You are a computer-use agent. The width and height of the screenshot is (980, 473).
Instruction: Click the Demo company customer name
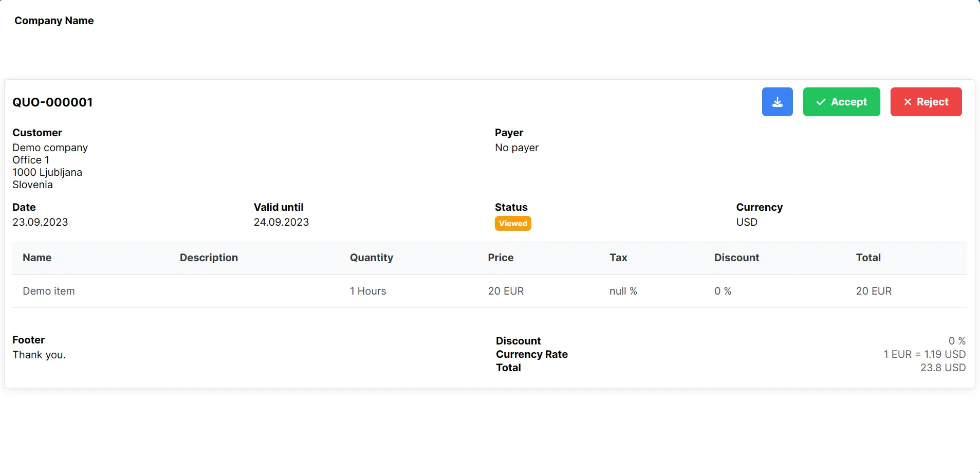tap(50, 148)
